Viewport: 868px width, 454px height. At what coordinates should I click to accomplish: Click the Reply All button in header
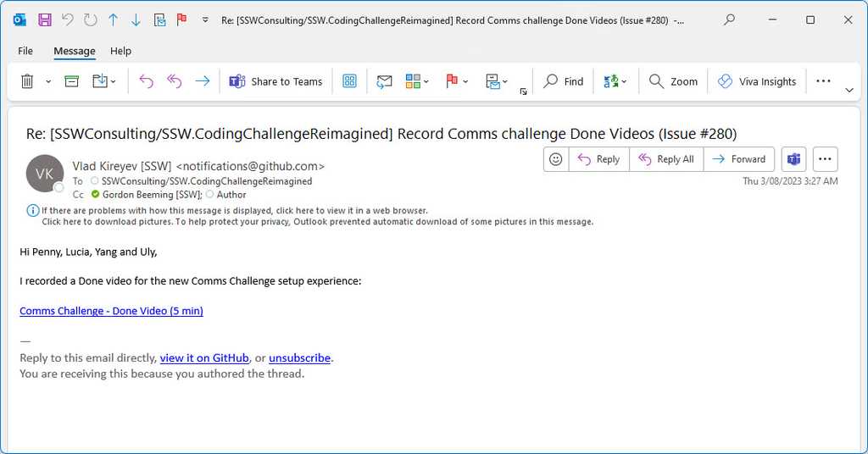665,159
